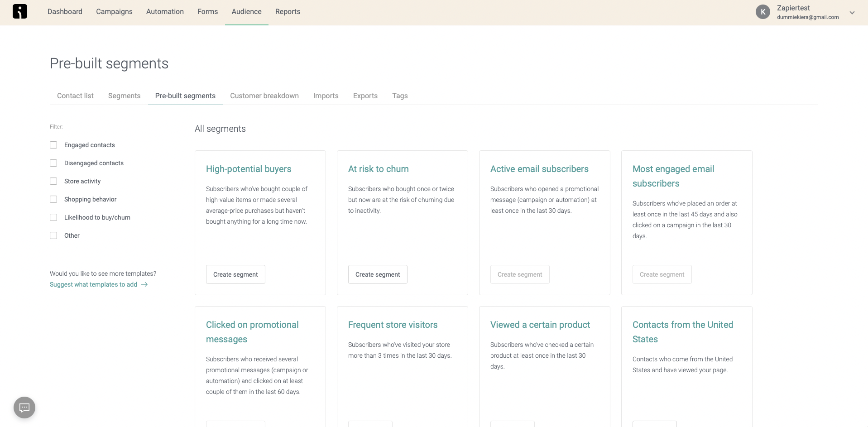Screen dimensions: 868x427
Task: Switch to the Segments tab
Action: [x=124, y=96]
